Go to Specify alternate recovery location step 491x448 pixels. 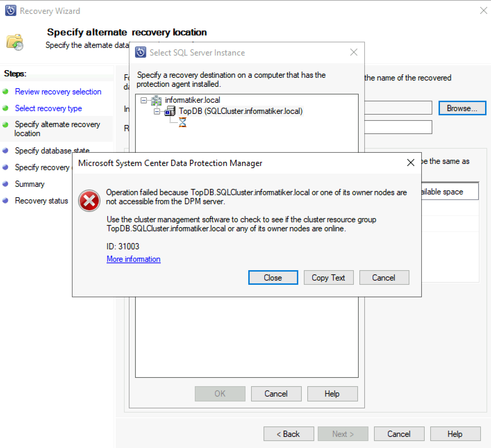[x=57, y=129]
